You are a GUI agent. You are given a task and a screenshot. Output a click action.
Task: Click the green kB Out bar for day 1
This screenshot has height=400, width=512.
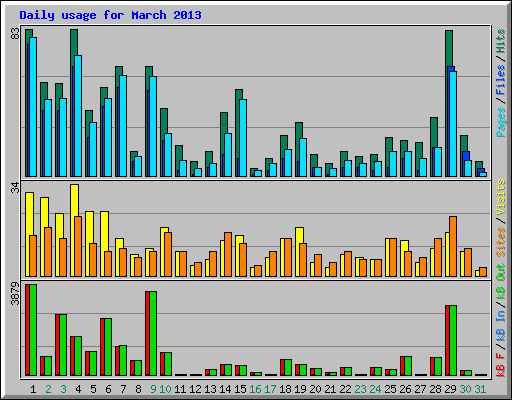click(33, 330)
